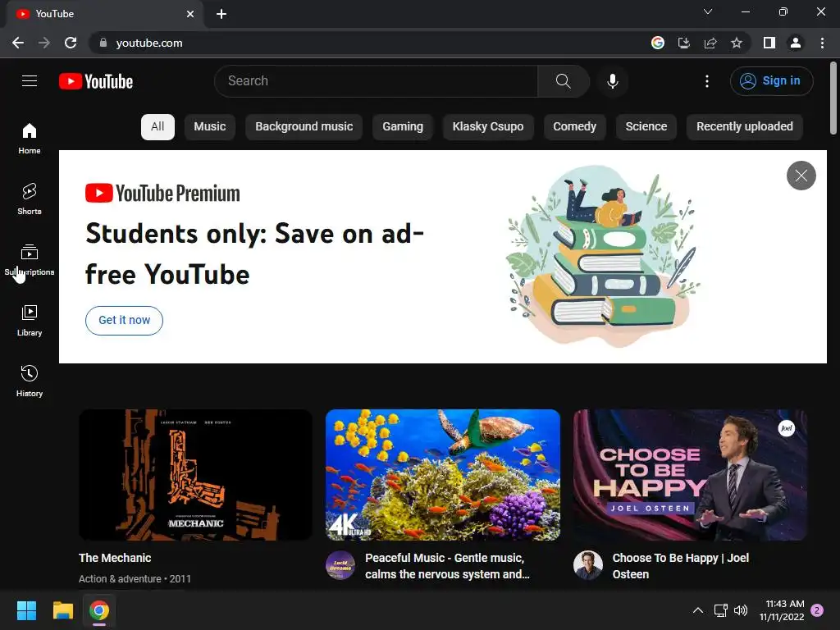Viewport: 840px width, 630px height.
Task: Click Chrome's forward arrow
Action: 44,43
